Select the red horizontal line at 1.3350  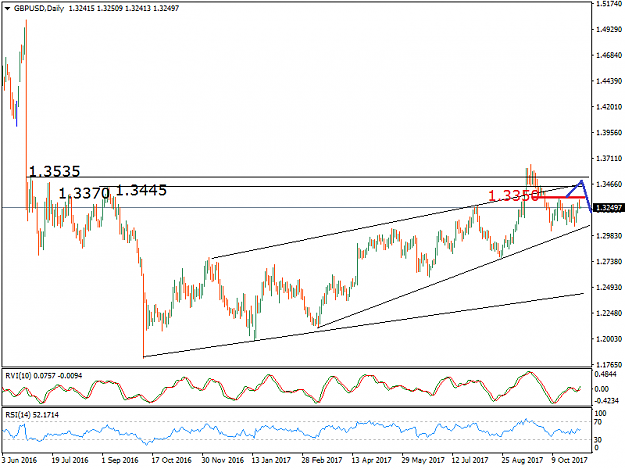point(561,197)
